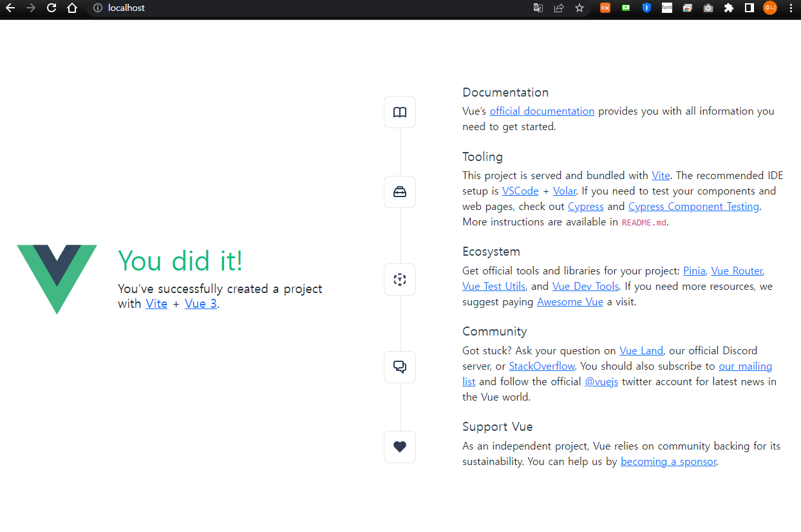Follow the Vite link in Tooling section
The image size is (801, 532).
[661, 176]
